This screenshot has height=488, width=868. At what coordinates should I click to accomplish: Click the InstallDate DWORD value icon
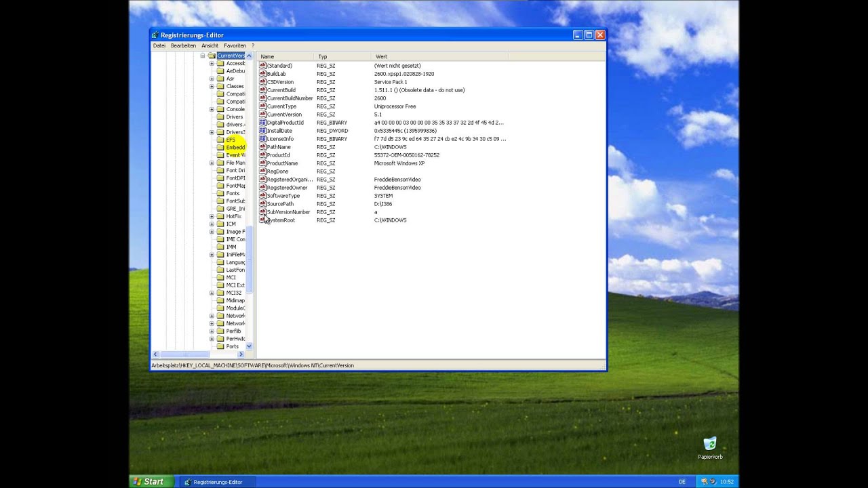262,131
